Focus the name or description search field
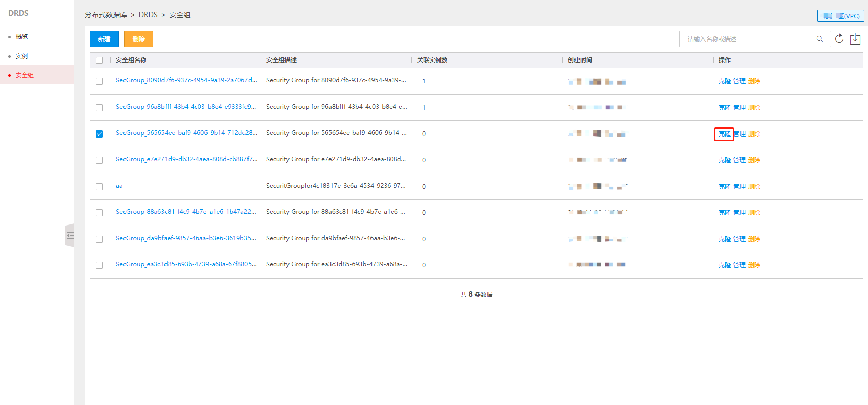The width and height of the screenshot is (868, 405). 749,39
